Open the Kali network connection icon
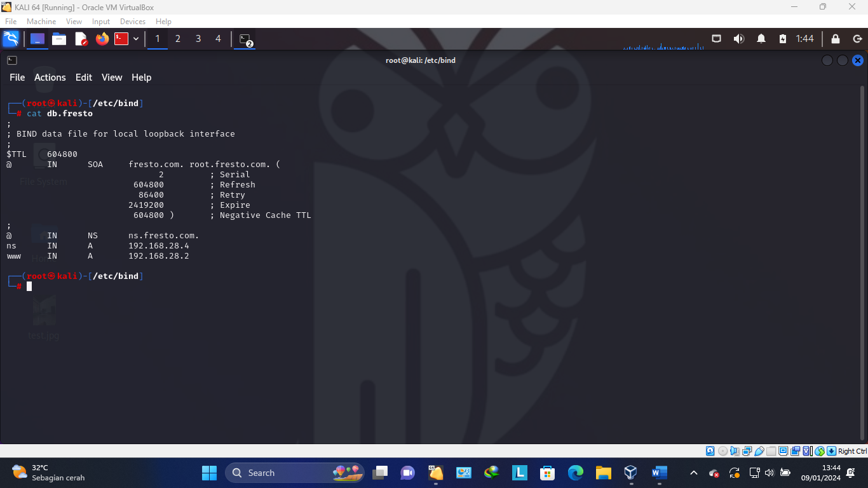This screenshot has width=868, height=488. point(716,39)
